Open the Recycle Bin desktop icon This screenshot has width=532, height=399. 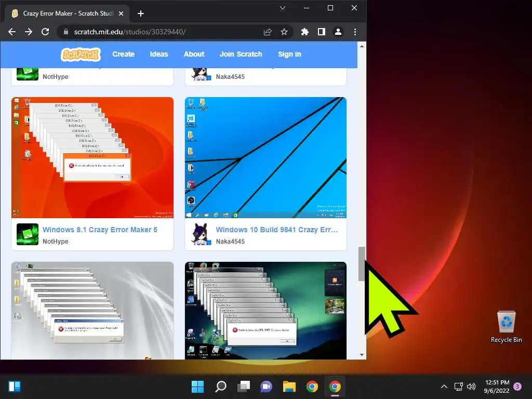point(506,327)
